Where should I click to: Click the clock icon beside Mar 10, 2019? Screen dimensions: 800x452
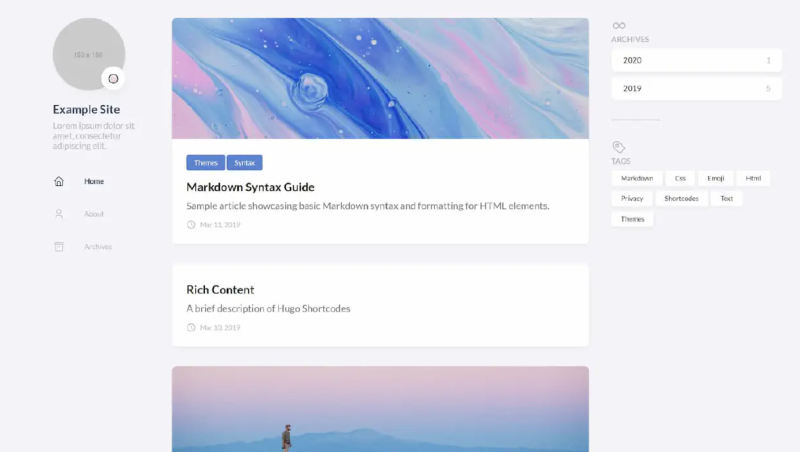click(191, 328)
